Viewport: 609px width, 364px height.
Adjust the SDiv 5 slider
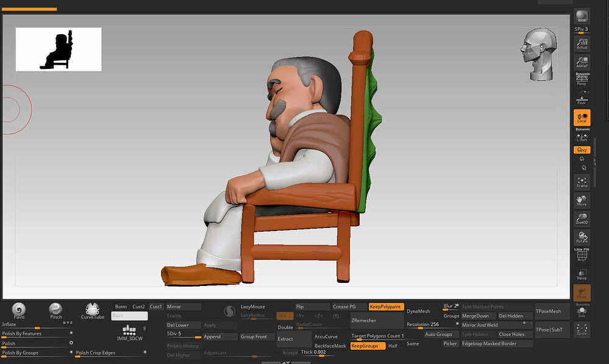point(183,335)
